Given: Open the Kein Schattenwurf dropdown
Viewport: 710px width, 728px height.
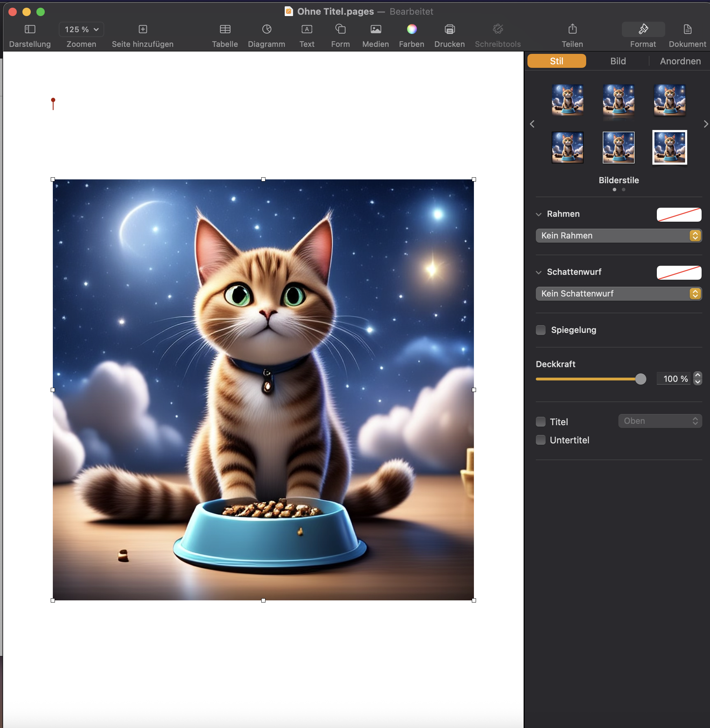Looking at the screenshot, I should pos(619,294).
